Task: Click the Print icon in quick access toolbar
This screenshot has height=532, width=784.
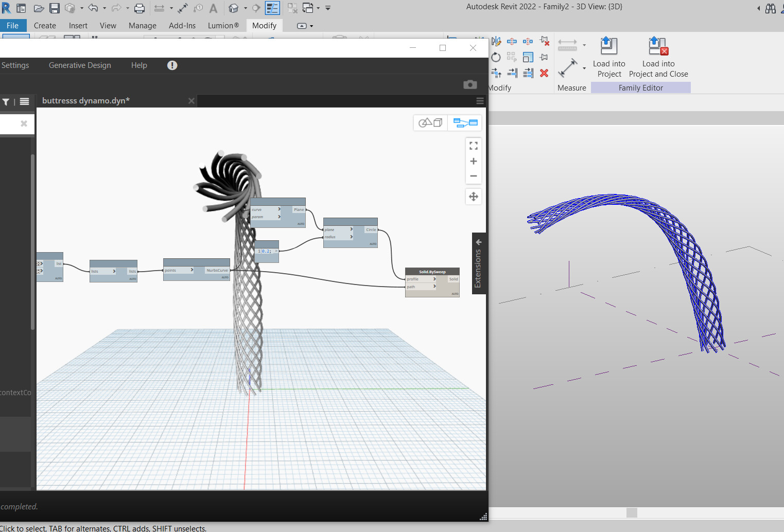Action: [x=139, y=8]
